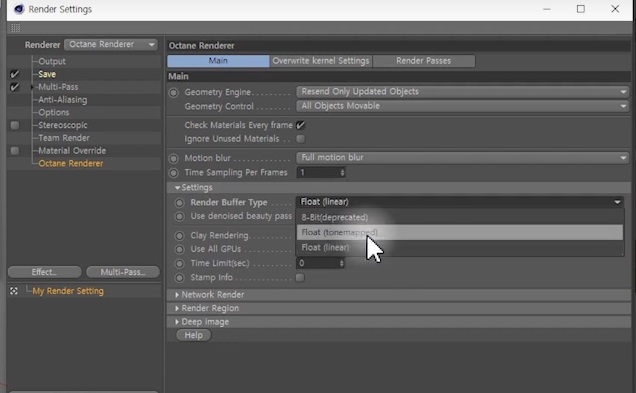
Task: Click the Effect... button
Action: 44,272
